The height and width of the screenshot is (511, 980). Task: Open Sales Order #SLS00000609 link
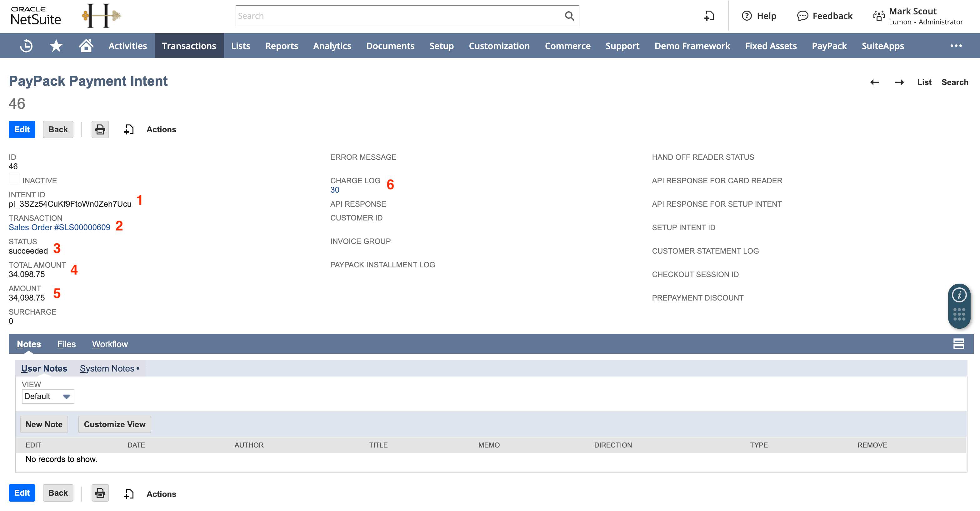pyautogui.click(x=59, y=227)
